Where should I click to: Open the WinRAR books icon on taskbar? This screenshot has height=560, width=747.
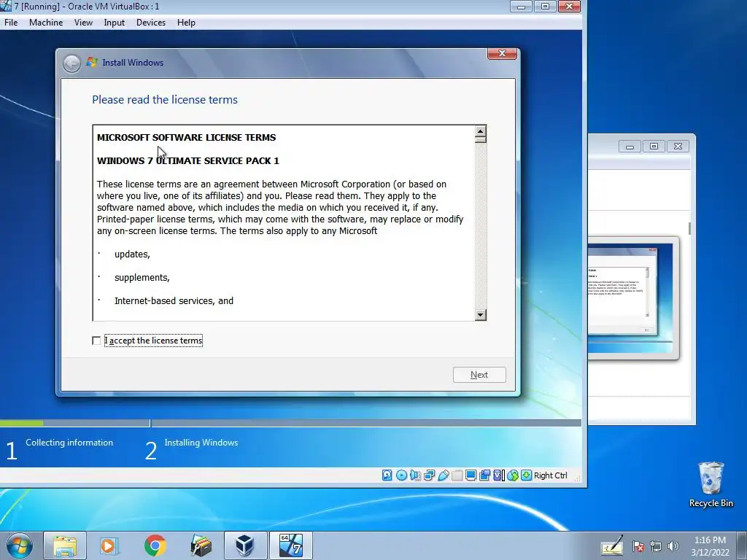[201, 545]
